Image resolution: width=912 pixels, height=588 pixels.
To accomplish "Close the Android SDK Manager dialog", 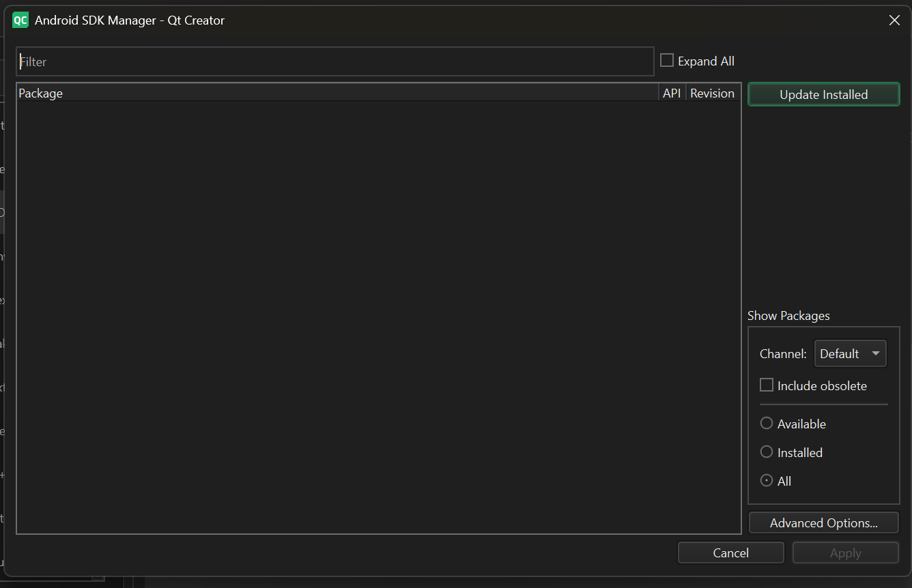I will click(894, 20).
